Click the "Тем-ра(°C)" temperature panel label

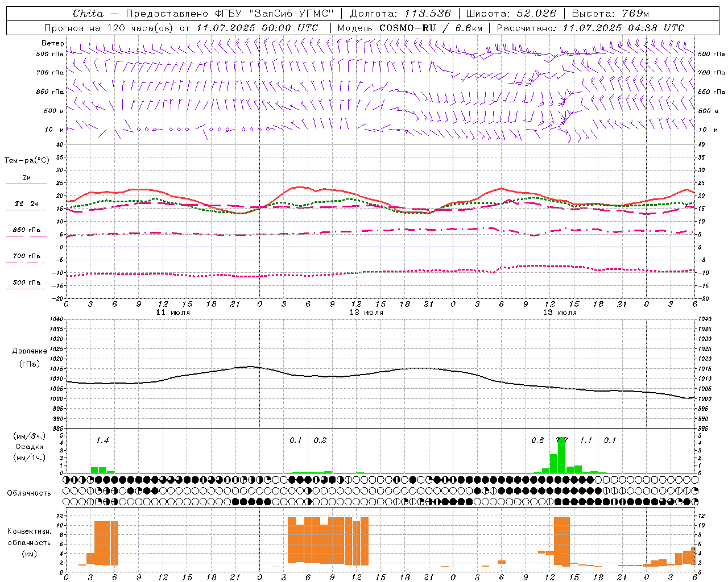pos(27,161)
